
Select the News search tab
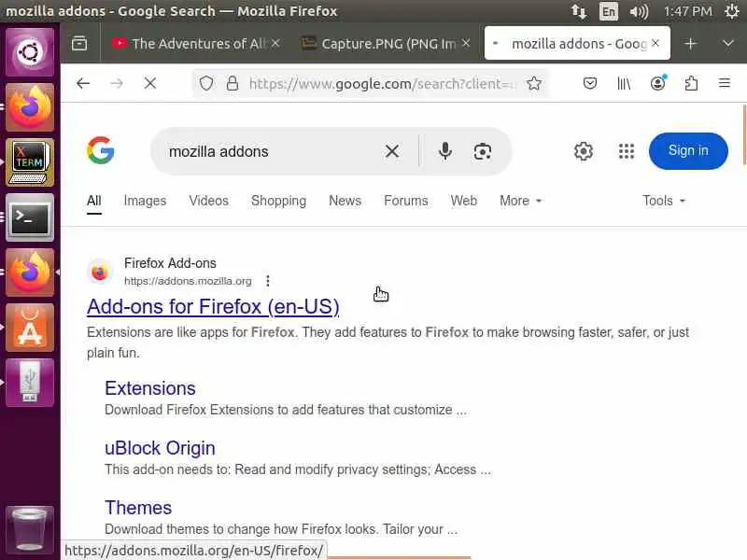(x=345, y=201)
